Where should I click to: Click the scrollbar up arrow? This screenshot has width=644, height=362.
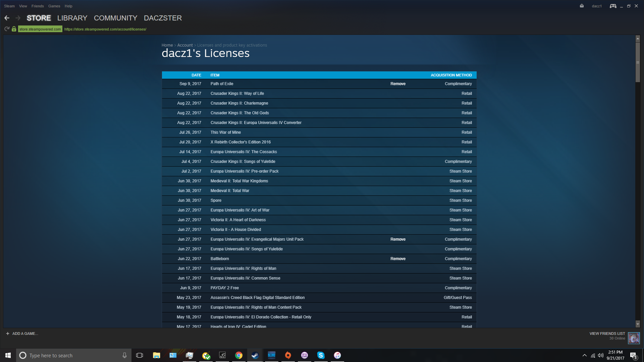[x=638, y=39]
